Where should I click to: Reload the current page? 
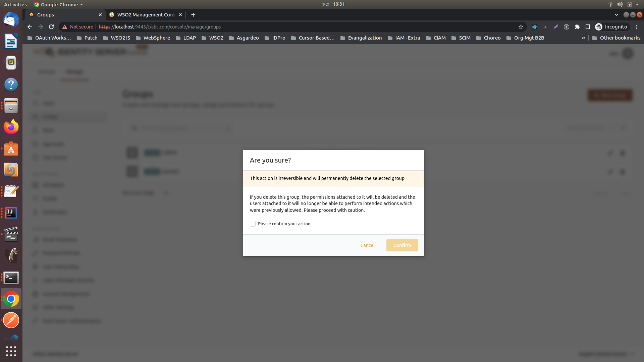[51, 27]
